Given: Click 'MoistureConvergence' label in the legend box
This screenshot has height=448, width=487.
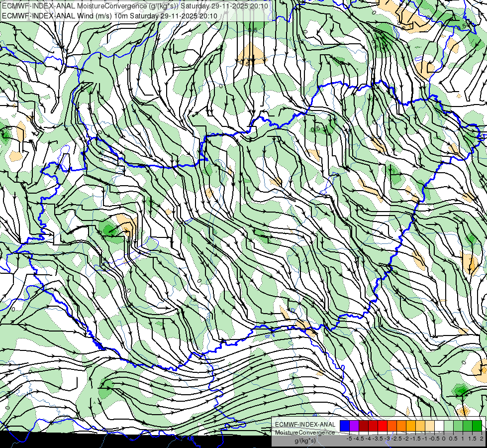Looking at the screenshot, I should pyautogui.click(x=305, y=433).
